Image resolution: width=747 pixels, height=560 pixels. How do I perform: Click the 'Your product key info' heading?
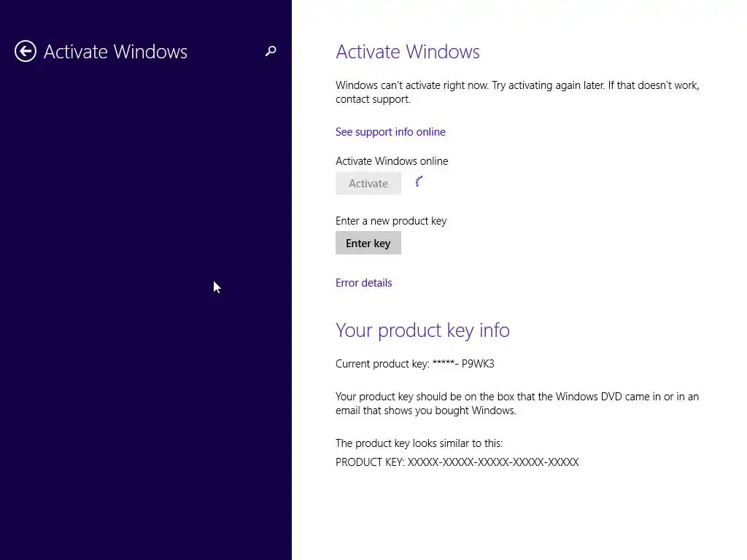[422, 330]
